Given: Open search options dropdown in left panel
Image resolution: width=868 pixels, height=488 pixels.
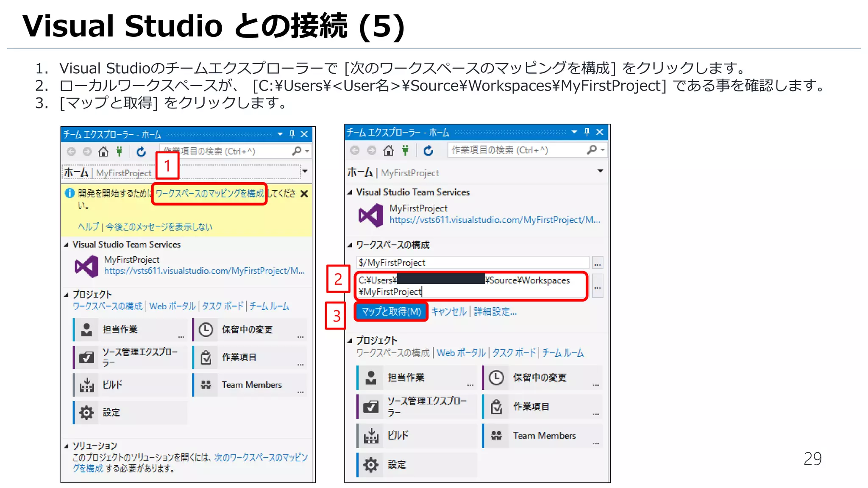Looking at the screenshot, I should [x=306, y=151].
